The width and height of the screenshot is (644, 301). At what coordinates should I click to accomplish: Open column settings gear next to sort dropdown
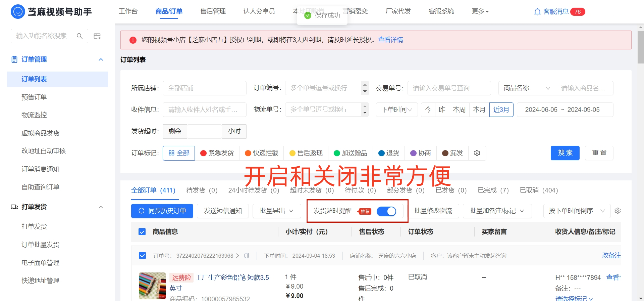[618, 211]
